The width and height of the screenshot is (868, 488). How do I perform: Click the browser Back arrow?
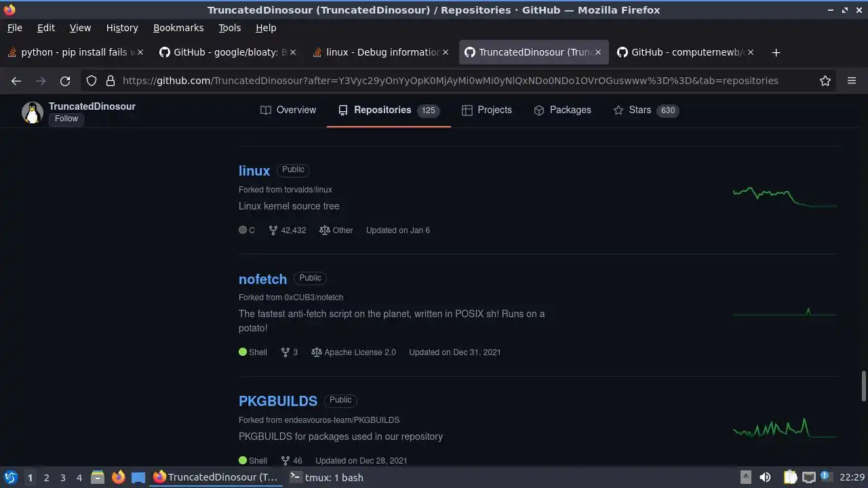tap(16, 81)
